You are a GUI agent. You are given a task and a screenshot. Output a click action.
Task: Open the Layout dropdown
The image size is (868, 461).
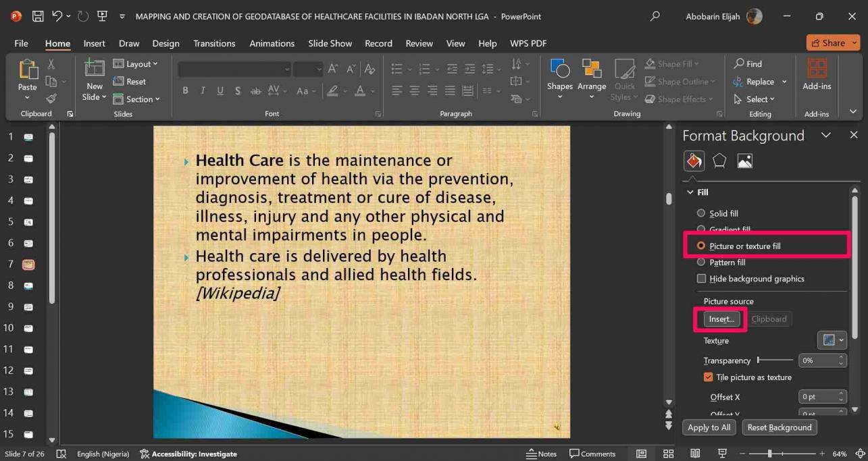pyautogui.click(x=135, y=64)
